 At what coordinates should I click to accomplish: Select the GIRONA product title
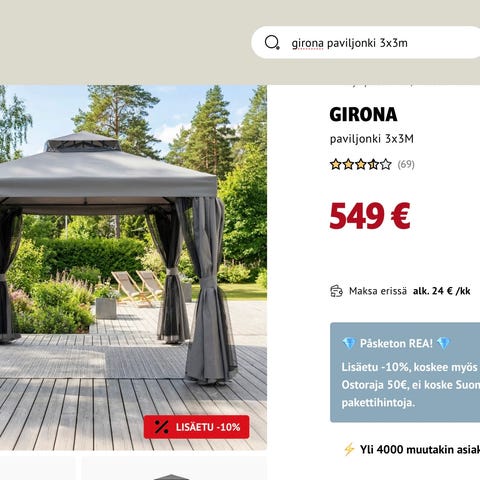[363, 114]
